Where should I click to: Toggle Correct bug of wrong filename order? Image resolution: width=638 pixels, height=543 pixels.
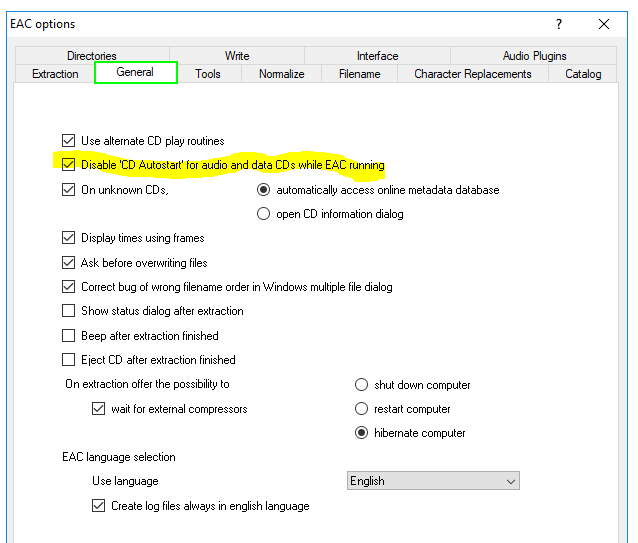68,287
